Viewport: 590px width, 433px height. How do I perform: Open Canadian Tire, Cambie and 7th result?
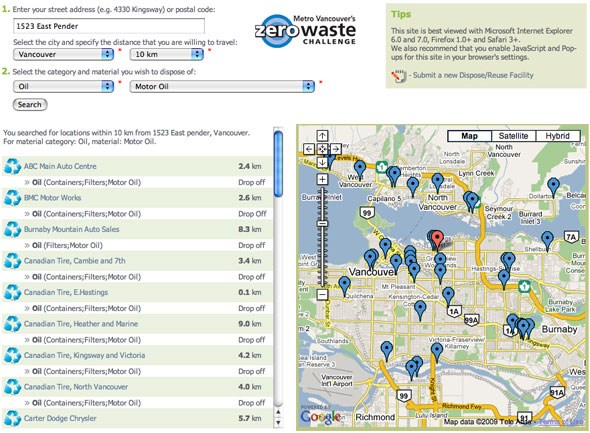[75, 261]
